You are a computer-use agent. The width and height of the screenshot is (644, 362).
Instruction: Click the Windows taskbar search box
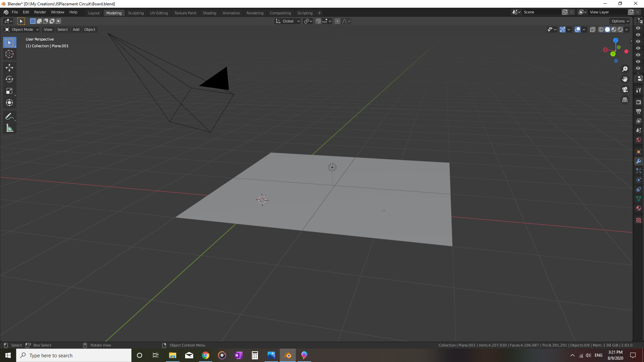[74, 355]
